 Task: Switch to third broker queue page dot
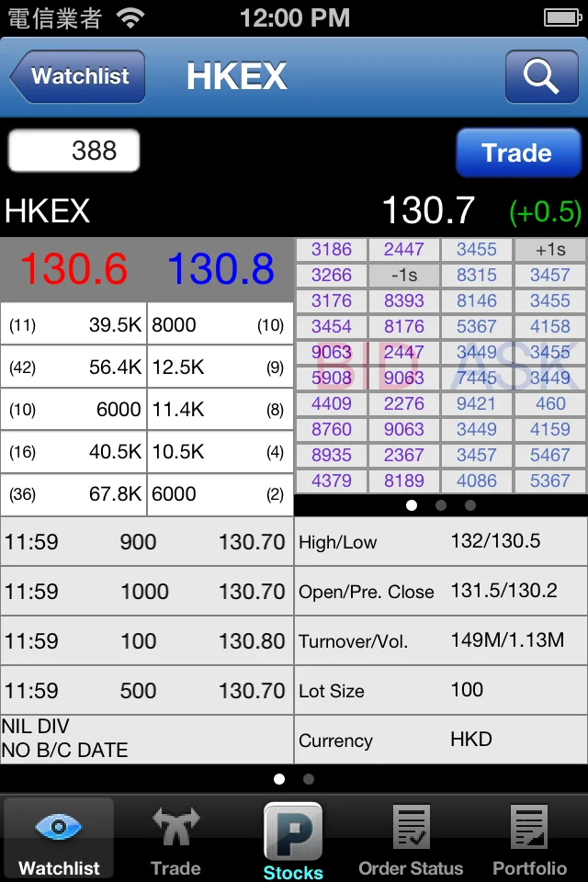[x=469, y=505]
